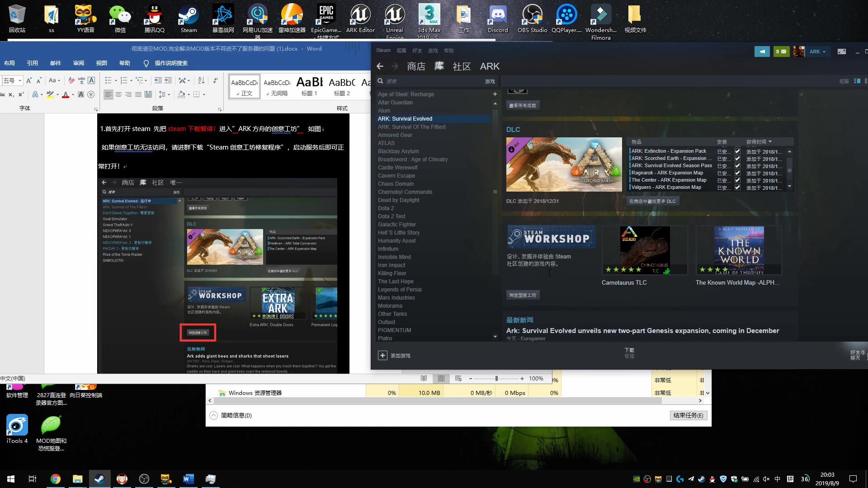This screenshot has width=868, height=488.
Task: Toggle Ragnarok ARK Expansion Map checkbox
Action: pyautogui.click(x=737, y=173)
